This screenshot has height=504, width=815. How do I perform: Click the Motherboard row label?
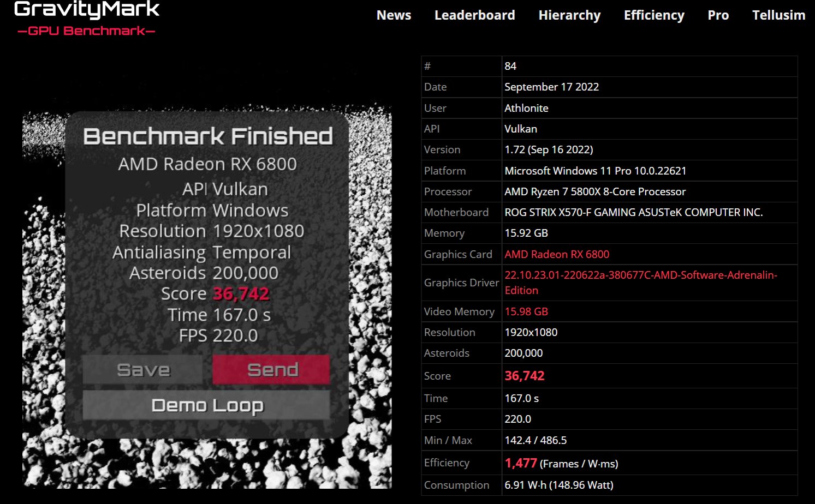456,212
